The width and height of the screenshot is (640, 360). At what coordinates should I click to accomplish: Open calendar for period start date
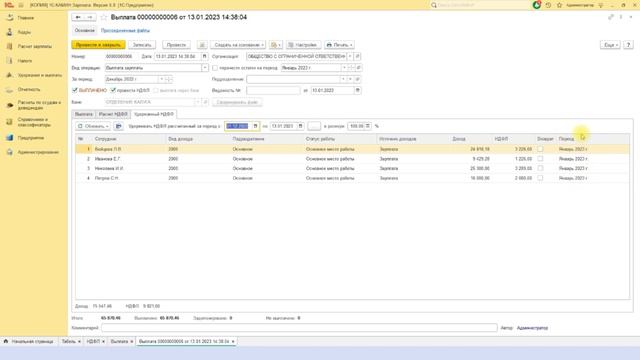pyautogui.click(x=256, y=126)
